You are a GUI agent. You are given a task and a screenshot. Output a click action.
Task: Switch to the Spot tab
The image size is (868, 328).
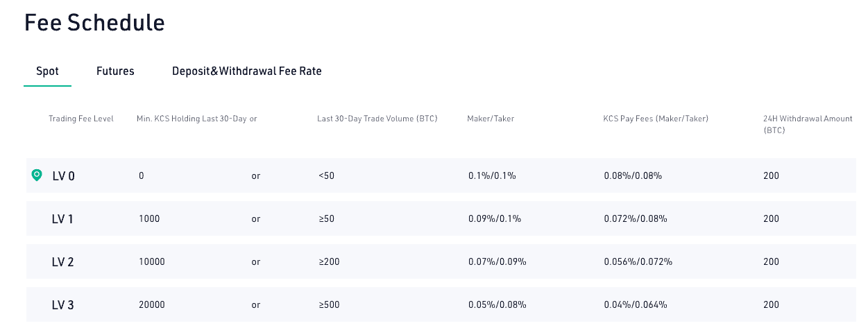pos(47,71)
